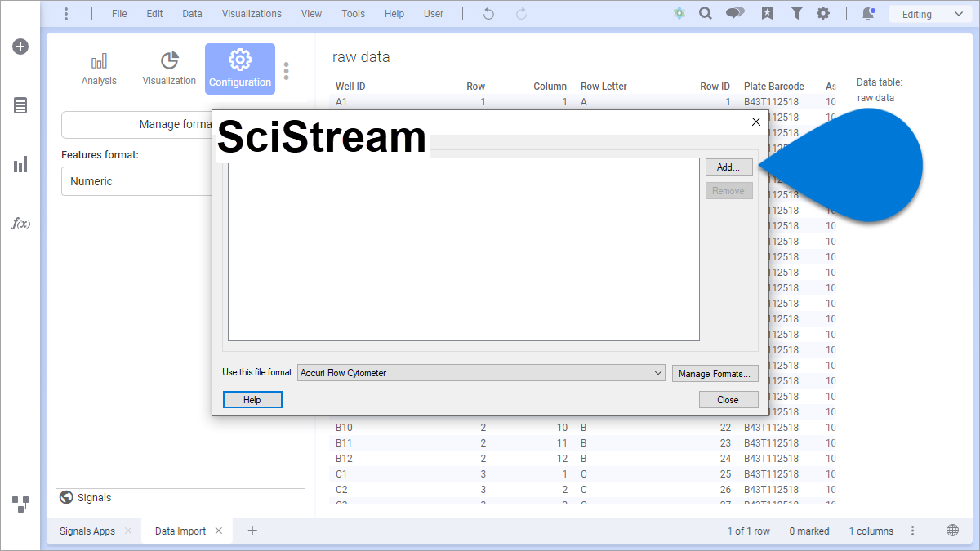This screenshot has height=551, width=980.
Task: Sort by the Well ID column header
Action: [350, 86]
